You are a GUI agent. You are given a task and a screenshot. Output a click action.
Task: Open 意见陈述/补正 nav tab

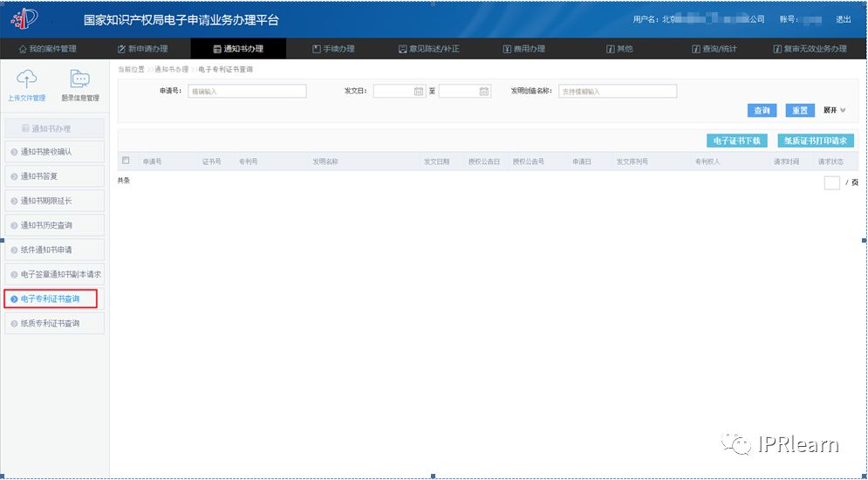[x=429, y=49]
